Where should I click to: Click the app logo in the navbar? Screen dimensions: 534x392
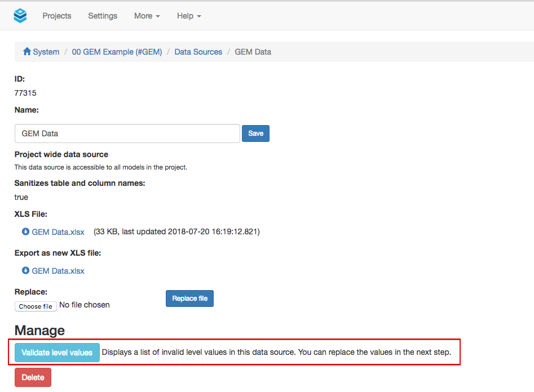click(x=20, y=16)
